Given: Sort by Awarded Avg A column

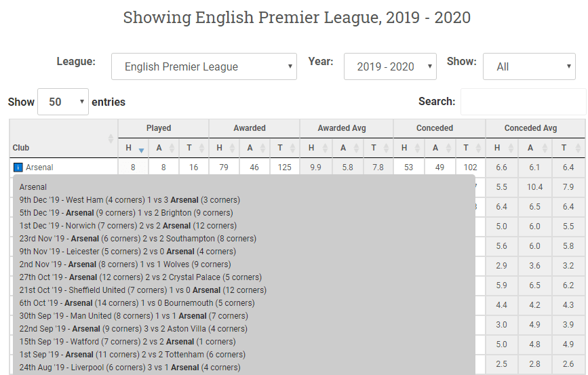Looking at the screenshot, I should tap(348, 148).
